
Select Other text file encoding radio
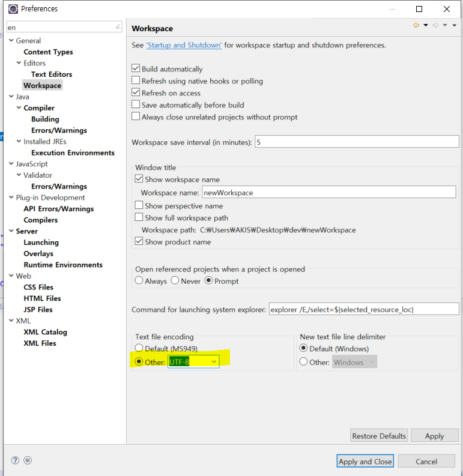(139, 361)
